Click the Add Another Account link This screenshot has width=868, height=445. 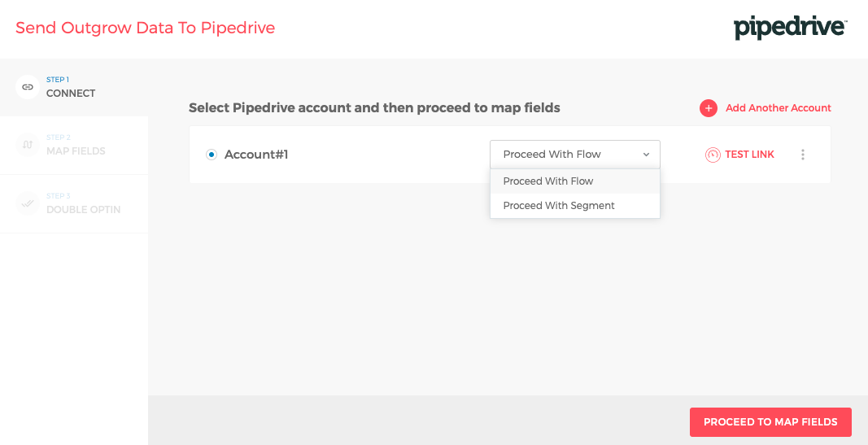778,108
